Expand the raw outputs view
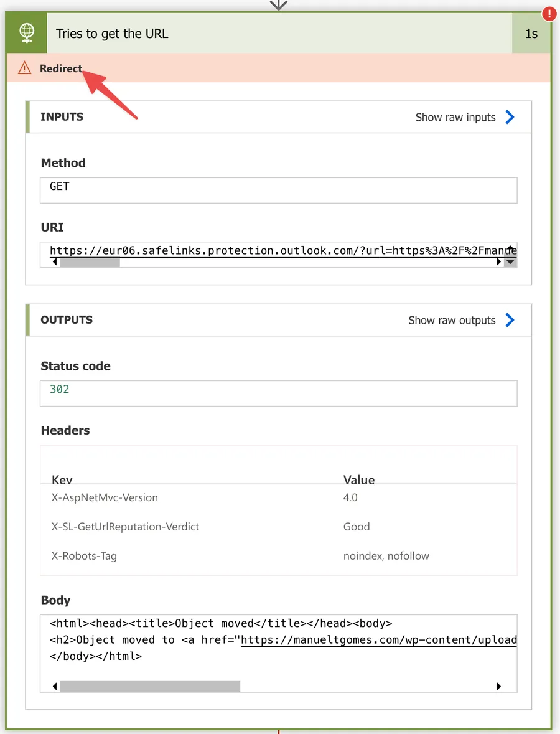Screen dimensions: 560x734 (452, 320)
